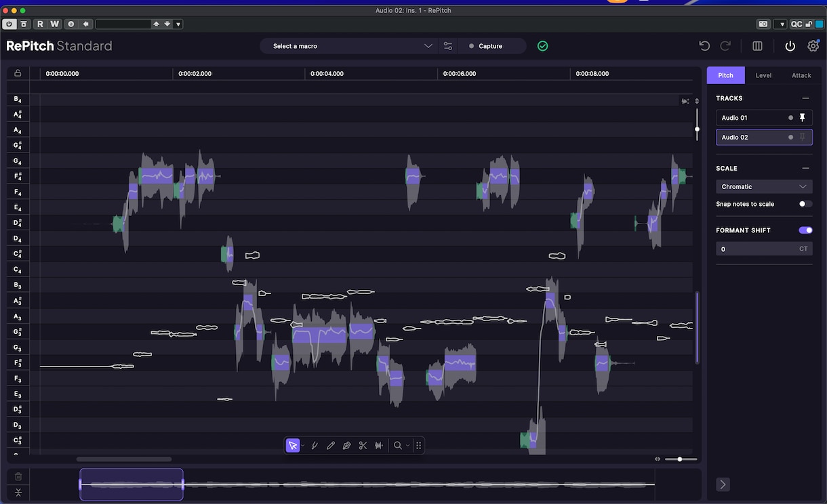Click the green checkmark status icon

pos(542,46)
